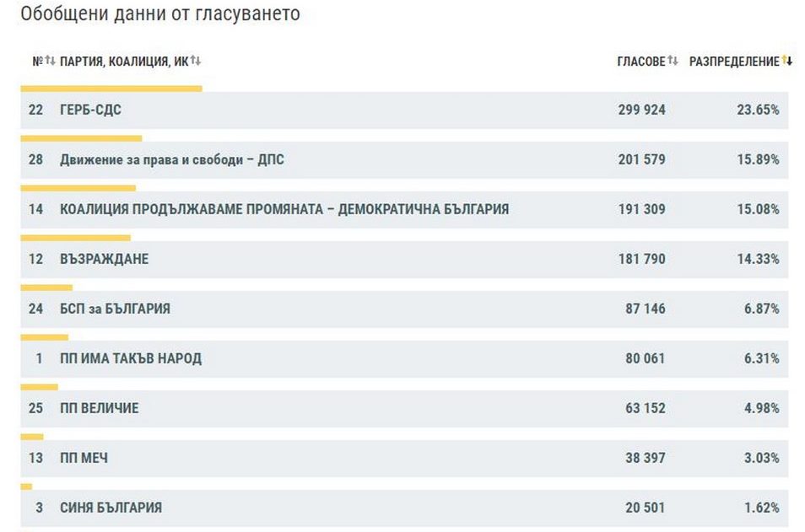Click the Обобщени данни от гласуването heading

tap(160, 14)
